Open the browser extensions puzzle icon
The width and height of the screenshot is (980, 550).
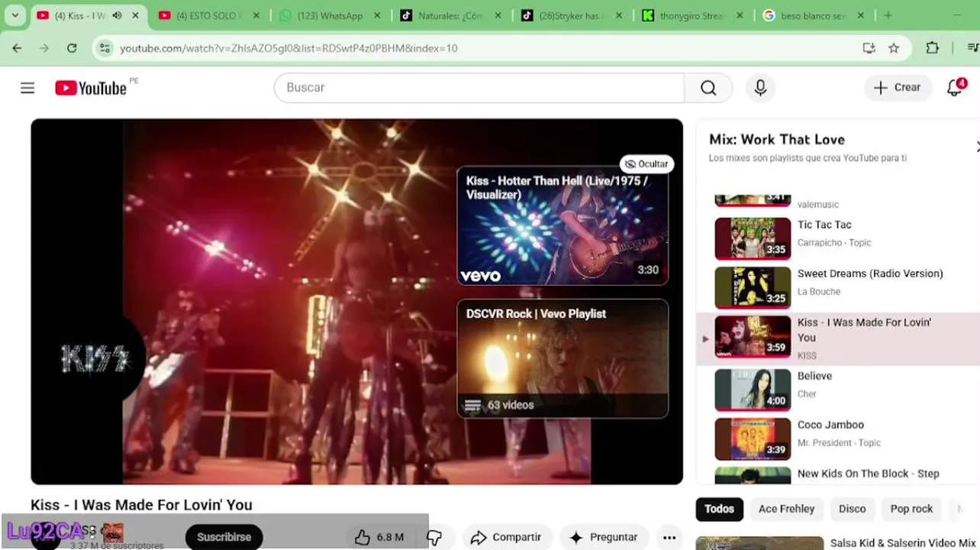coord(932,48)
